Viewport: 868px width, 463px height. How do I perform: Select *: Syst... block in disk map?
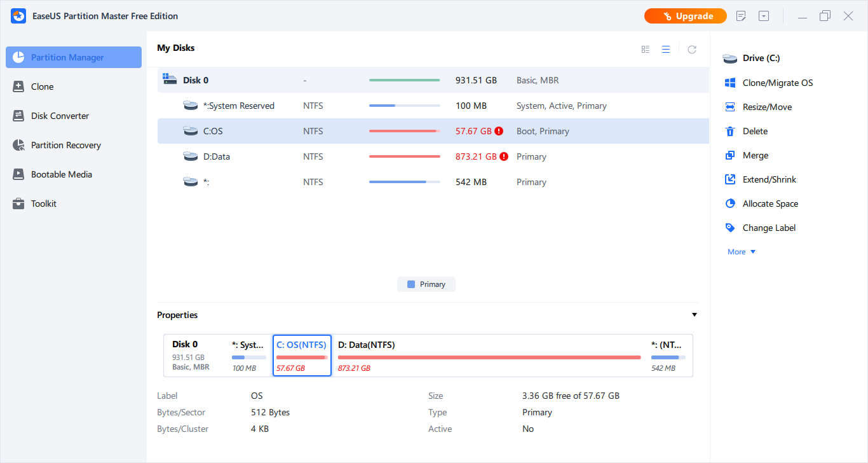[x=248, y=356]
